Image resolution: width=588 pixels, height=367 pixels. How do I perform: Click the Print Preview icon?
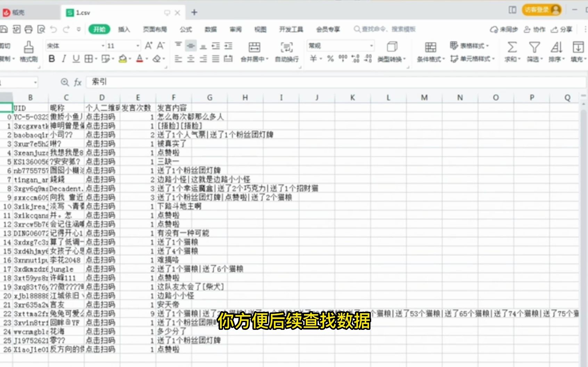[41, 30]
